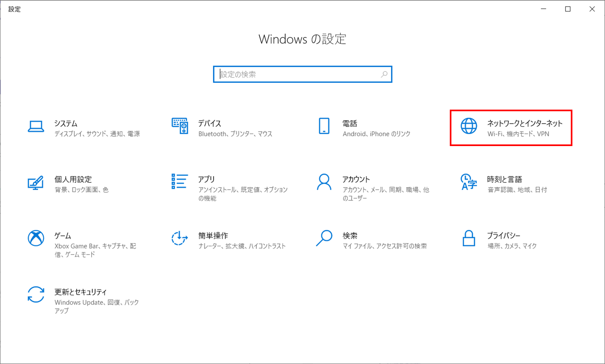Click the 時刻と言語 clock-letter icon
The width and height of the screenshot is (605, 364).
tap(469, 182)
